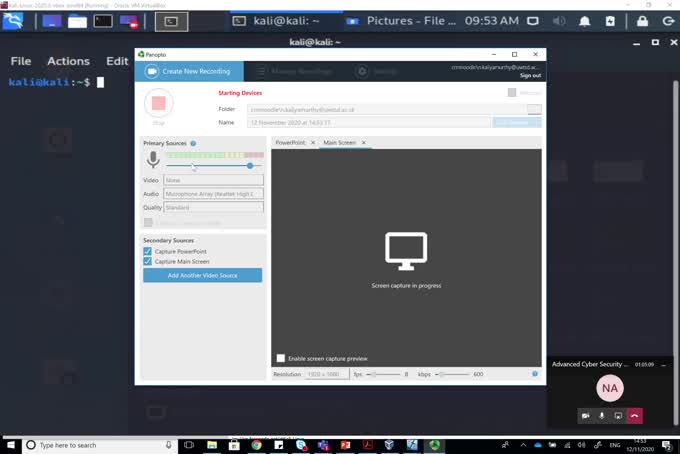Click the camera icon in the call window
The image size is (680, 454).
[585, 415]
